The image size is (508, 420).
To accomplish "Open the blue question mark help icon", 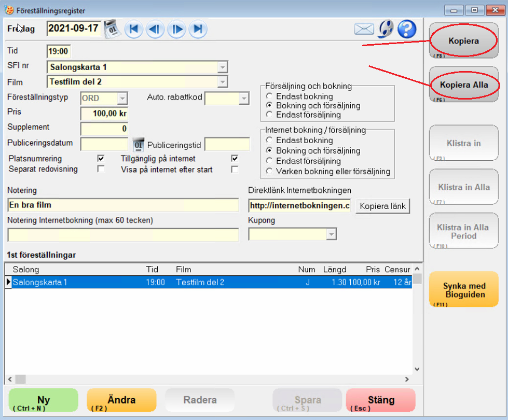I will (407, 29).
